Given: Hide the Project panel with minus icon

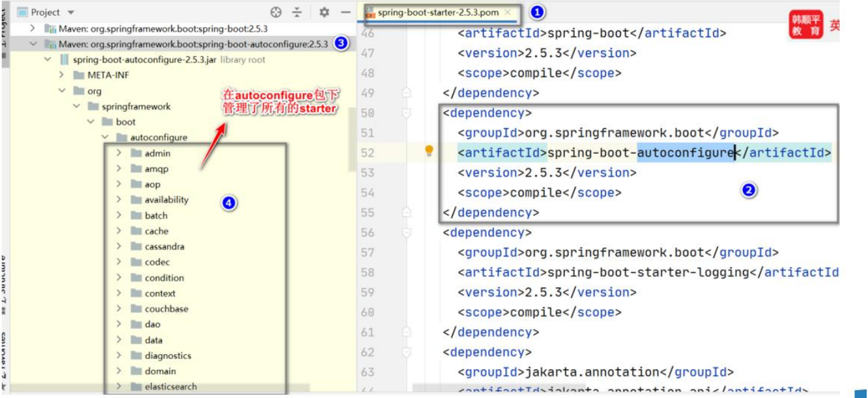Looking at the screenshot, I should point(346,12).
